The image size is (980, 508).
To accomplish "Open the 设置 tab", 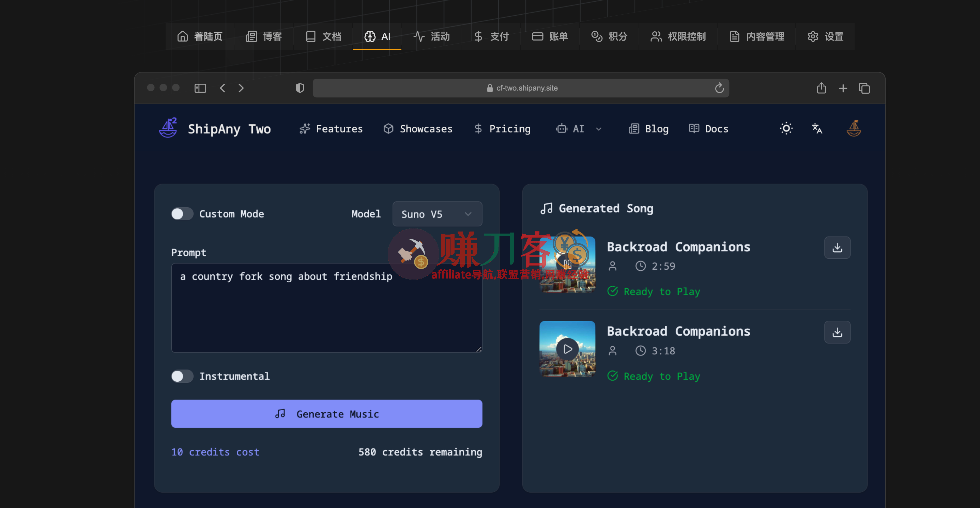I will click(826, 36).
